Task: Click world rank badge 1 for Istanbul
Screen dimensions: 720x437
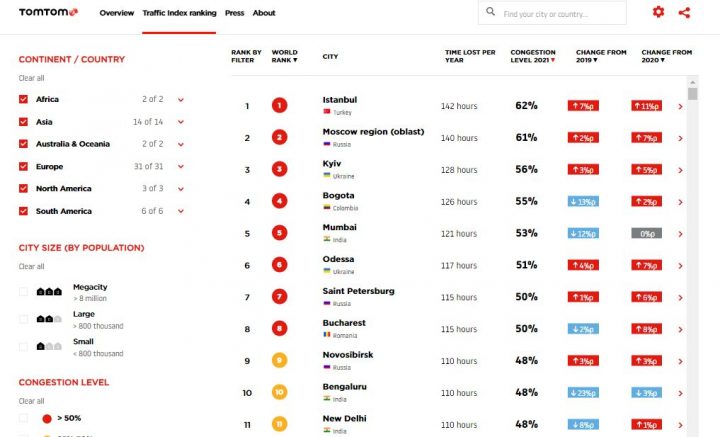Action: pyautogui.click(x=279, y=106)
